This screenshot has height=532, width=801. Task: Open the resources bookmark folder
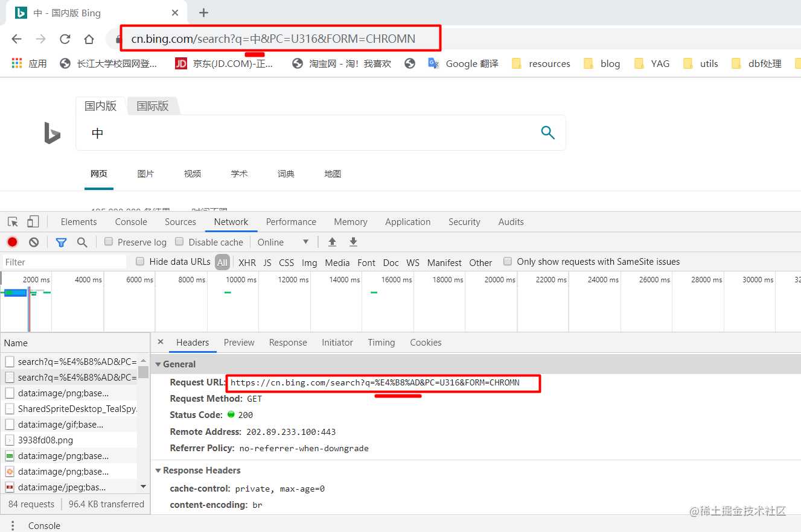click(541, 63)
